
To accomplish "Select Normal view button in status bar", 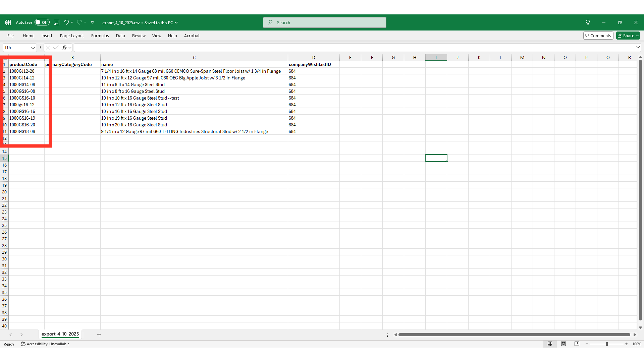I will click(x=550, y=344).
